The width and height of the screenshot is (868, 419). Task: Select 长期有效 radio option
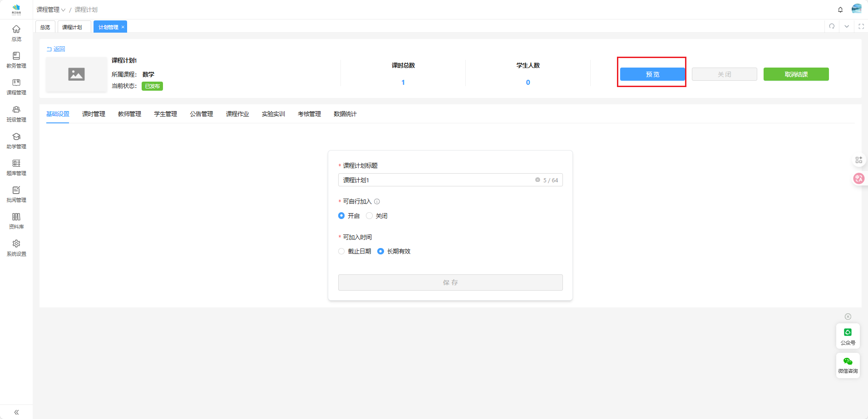[x=380, y=251]
